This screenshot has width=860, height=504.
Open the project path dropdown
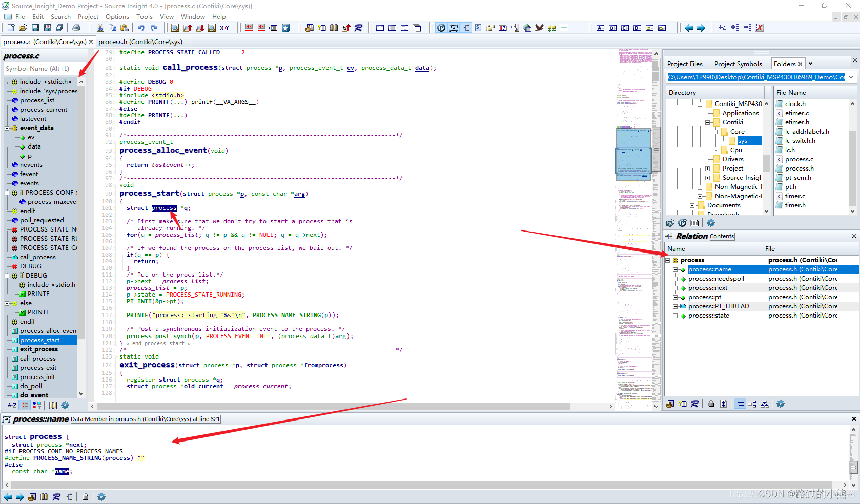point(851,77)
